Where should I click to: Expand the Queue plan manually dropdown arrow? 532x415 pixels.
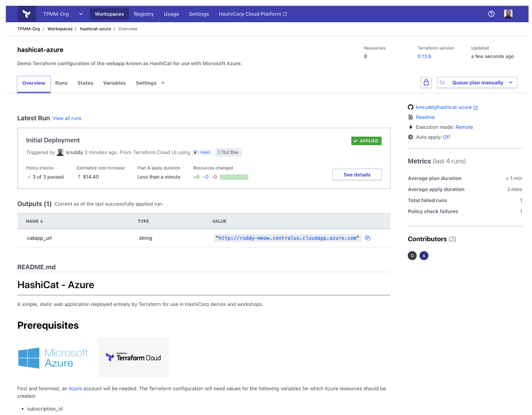coord(511,82)
